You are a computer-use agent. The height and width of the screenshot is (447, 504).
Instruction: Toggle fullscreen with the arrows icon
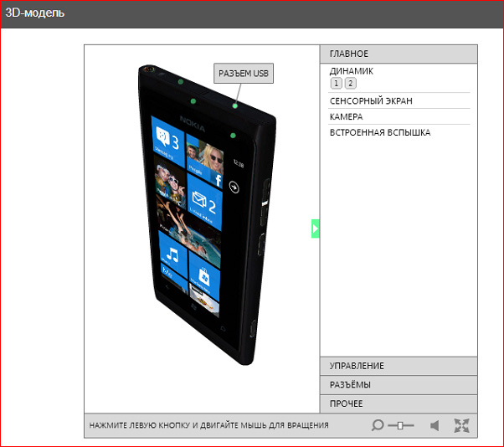462,425
